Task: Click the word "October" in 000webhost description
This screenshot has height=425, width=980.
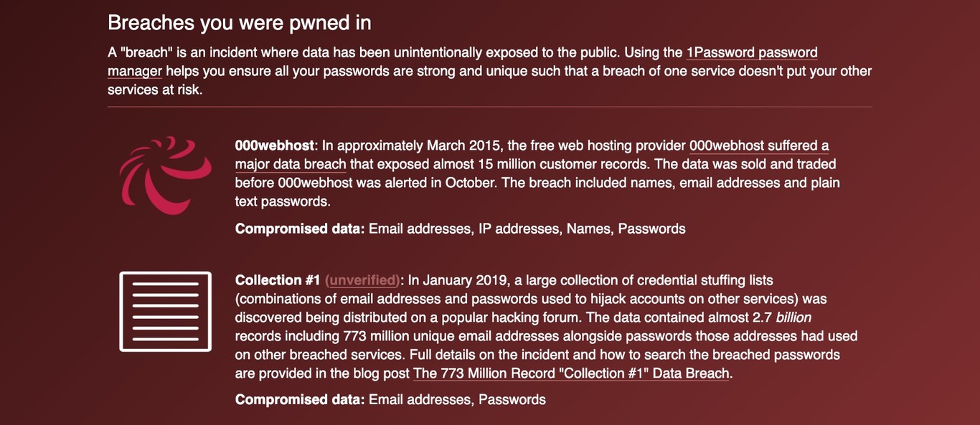Action: (470, 183)
